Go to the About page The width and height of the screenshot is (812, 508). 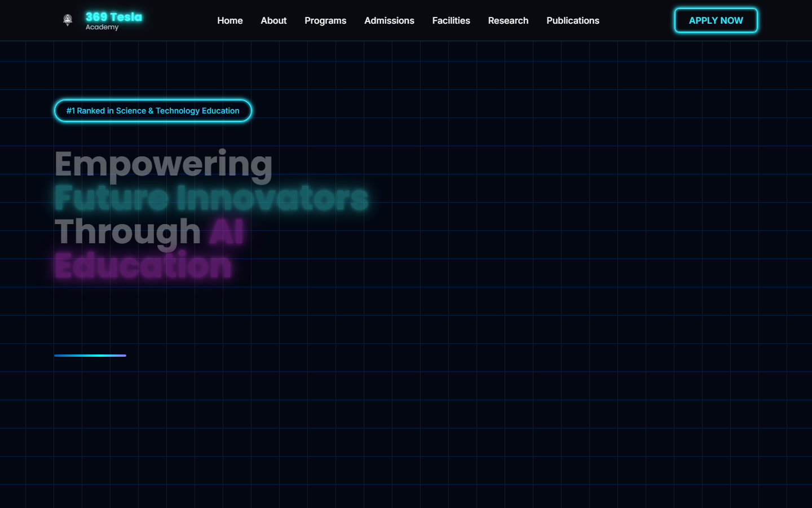click(273, 20)
